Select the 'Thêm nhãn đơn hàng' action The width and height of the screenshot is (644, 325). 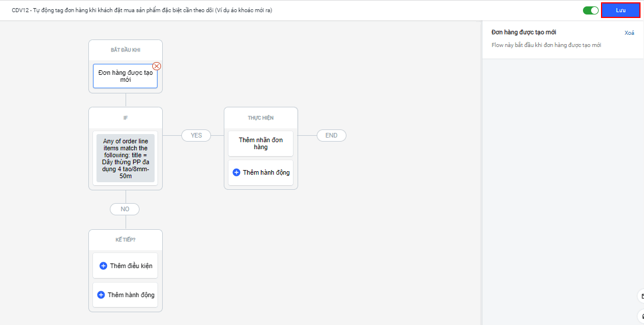[x=260, y=143]
